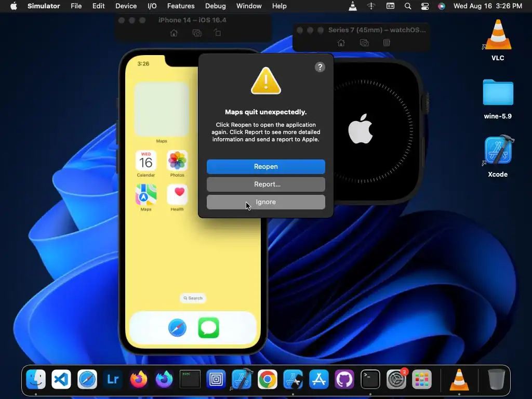Click the Report... button
The height and width of the screenshot is (399, 532).
(265, 184)
